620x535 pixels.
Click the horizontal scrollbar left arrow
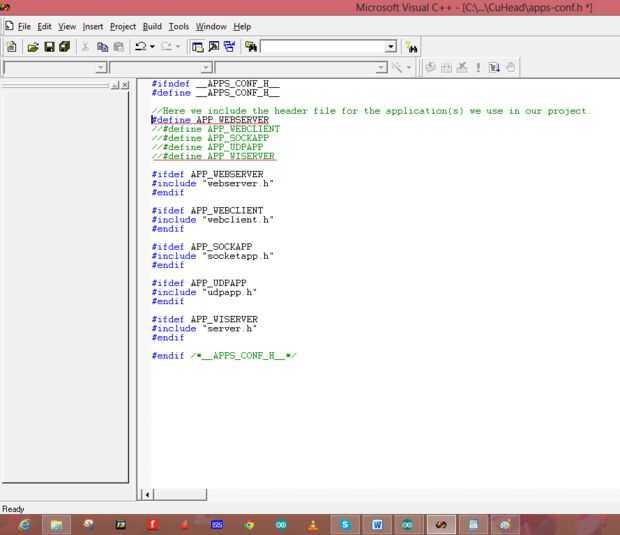coord(148,494)
